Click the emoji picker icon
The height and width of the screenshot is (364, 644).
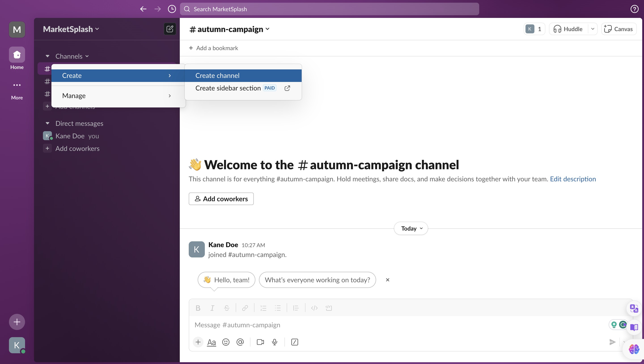tap(226, 342)
